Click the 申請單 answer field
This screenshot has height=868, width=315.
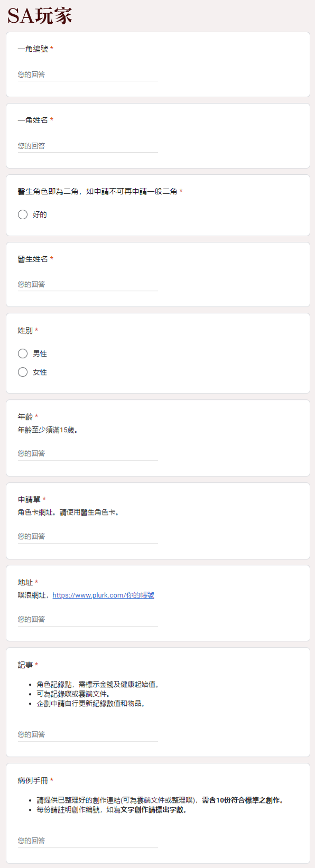click(x=88, y=536)
